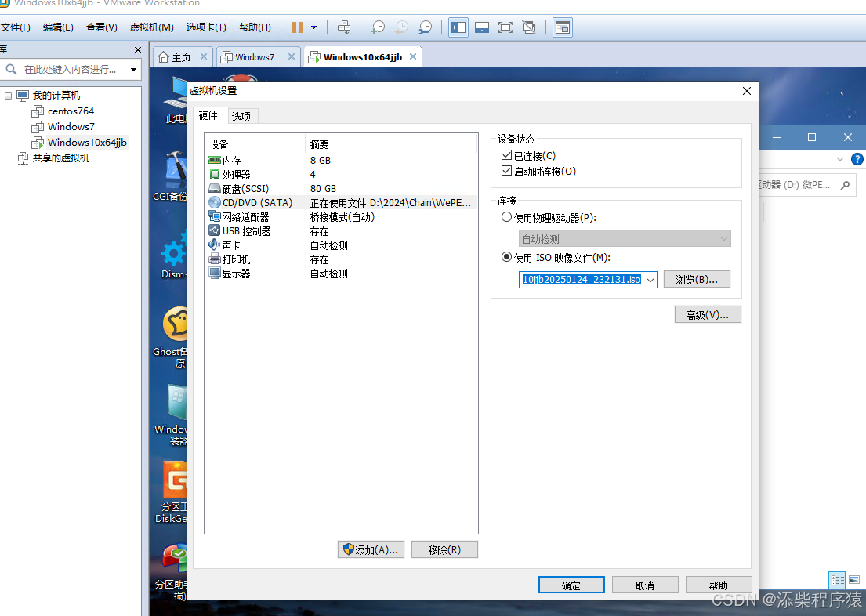Image resolution: width=866 pixels, height=616 pixels.
Task: Select centos764 in the library tree
Action: 71,111
